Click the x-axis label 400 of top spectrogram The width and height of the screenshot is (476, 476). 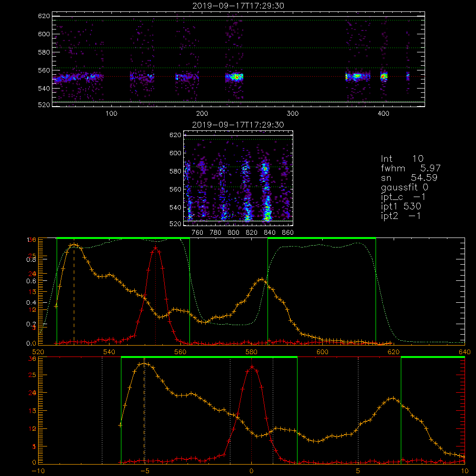383,114
